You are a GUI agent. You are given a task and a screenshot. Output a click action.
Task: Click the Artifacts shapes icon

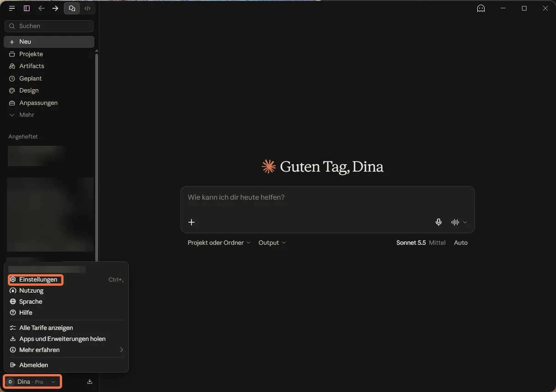[x=12, y=66]
